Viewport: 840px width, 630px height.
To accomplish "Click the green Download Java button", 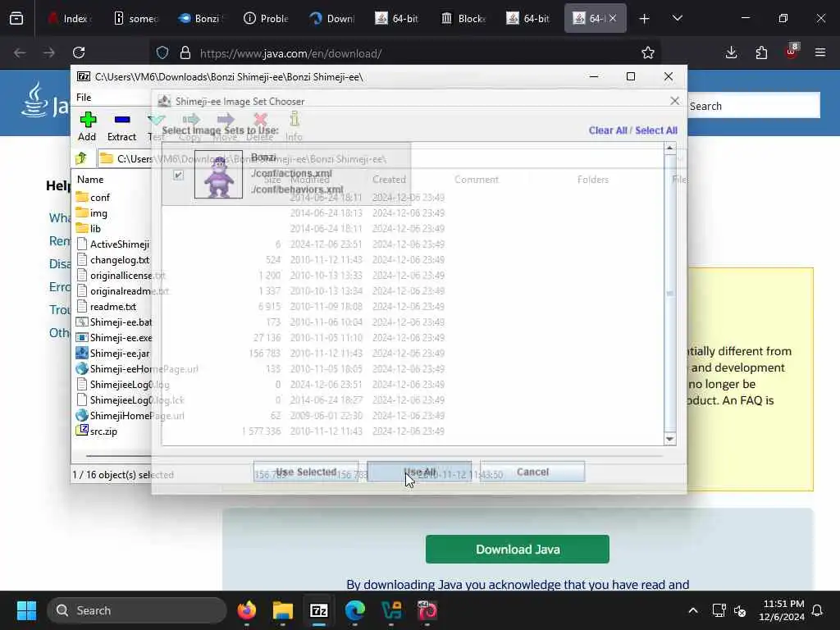I will [x=518, y=549].
